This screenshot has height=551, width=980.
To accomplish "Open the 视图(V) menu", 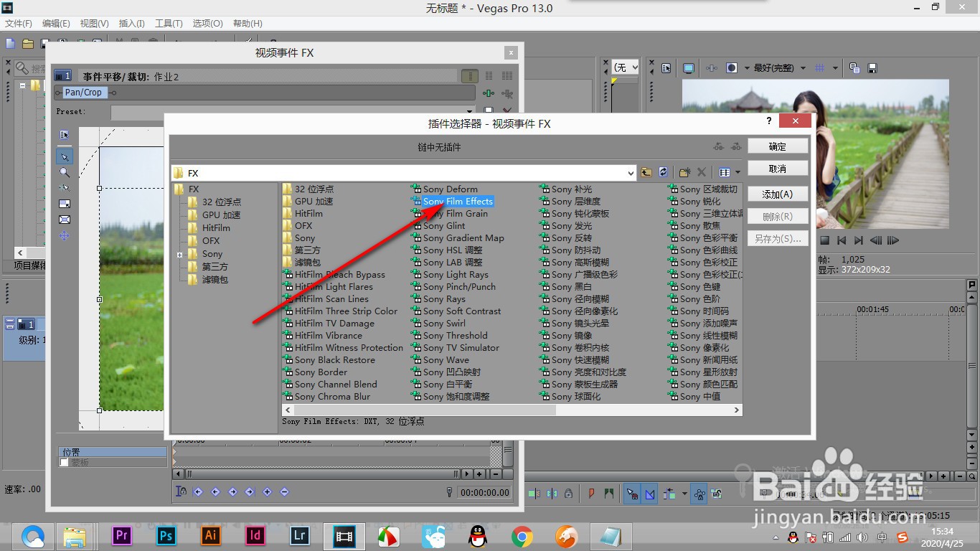I will pyautogui.click(x=95, y=24).
